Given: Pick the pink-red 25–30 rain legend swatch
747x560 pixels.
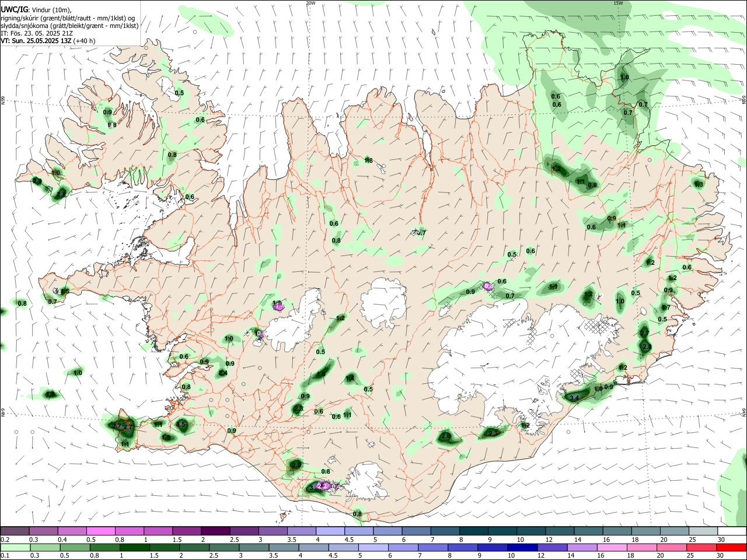Looking at the screenshot, I should pyautogui.click(x=701, y=547).
